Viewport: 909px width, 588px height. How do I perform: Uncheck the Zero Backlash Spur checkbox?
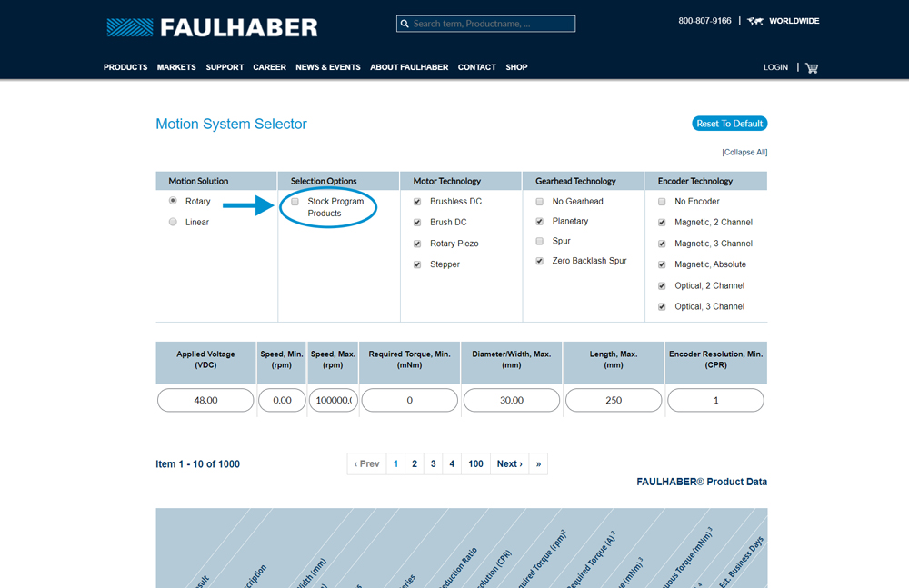(539, 260)
